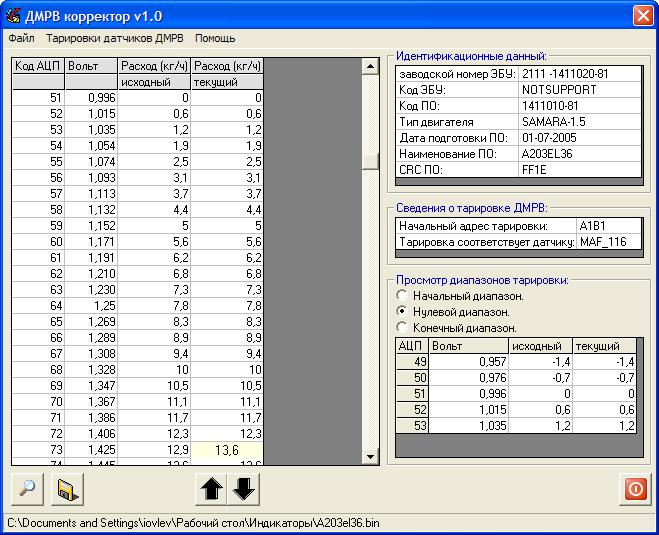Select the Нулевой диапазон radio button
The image size is (659, 535).
click(x=402, y=311)
